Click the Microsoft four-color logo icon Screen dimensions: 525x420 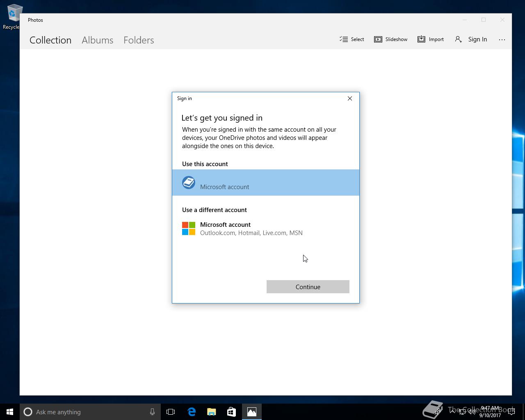click(189, 228)
